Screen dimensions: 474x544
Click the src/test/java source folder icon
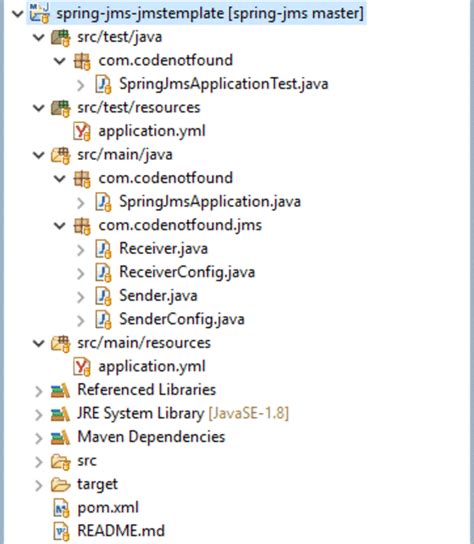[x=60, y=38]
